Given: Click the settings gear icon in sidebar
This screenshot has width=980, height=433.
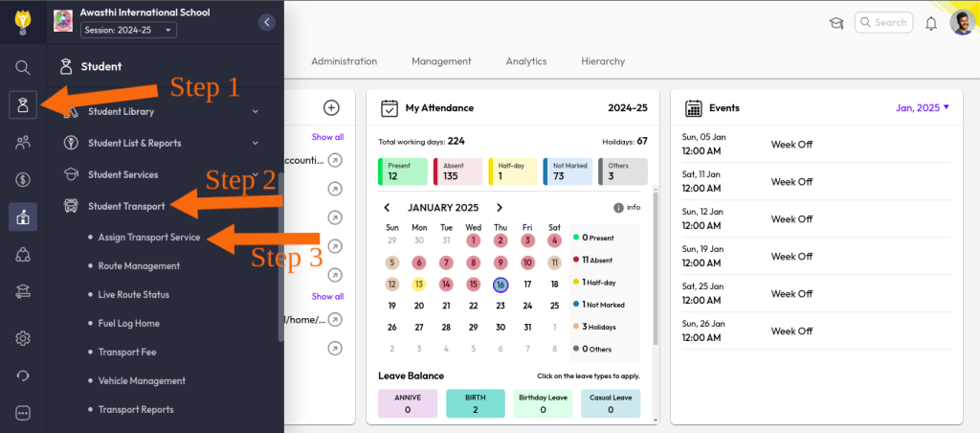Looking at the screenshot, I should [x=23, y=338].
